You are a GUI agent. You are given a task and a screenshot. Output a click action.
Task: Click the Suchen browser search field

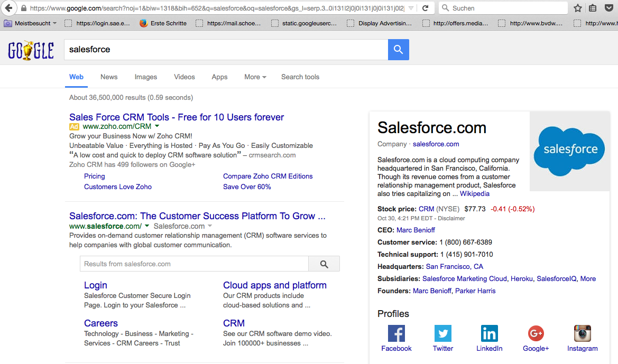point(503,8)
